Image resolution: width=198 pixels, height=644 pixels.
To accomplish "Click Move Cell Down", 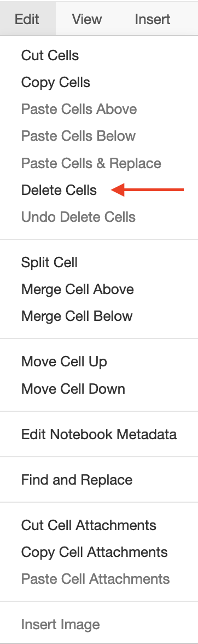I will pos(99,389).
